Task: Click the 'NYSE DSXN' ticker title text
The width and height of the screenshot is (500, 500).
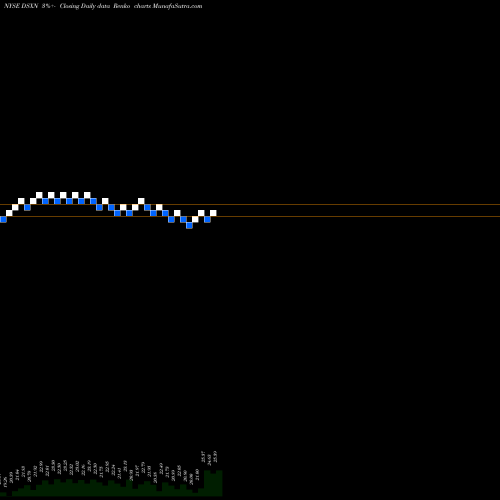Action: tap(21, 6)
